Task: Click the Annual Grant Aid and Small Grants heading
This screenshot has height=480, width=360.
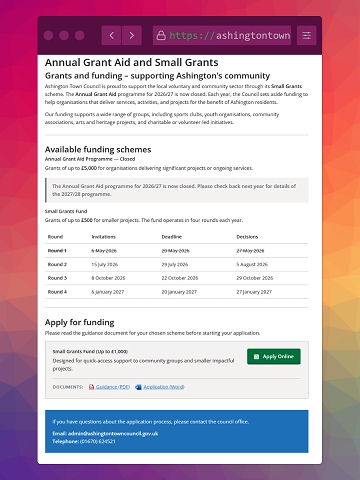Action: pyautogui.click(x=132, y=62)
